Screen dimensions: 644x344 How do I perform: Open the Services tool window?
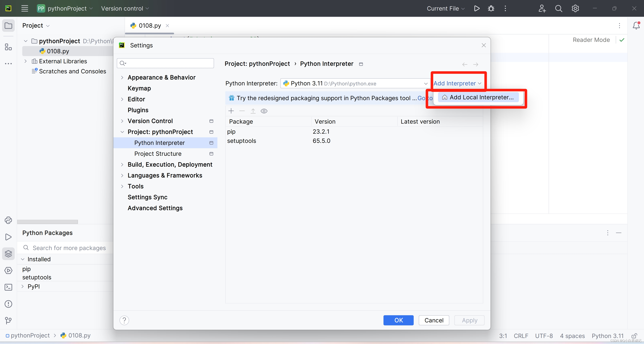[8, 270]
